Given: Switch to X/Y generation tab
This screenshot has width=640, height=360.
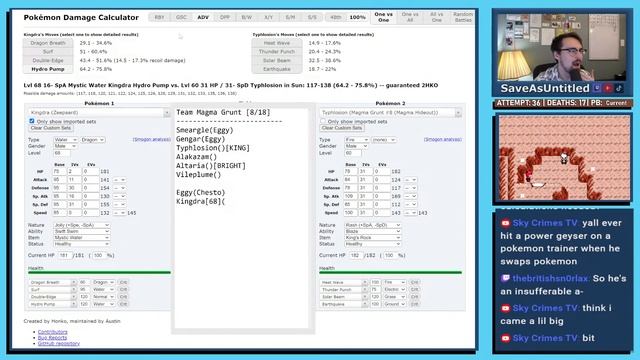Looking at the screenshot, I should pyautogui.click(x=269, y=18).
